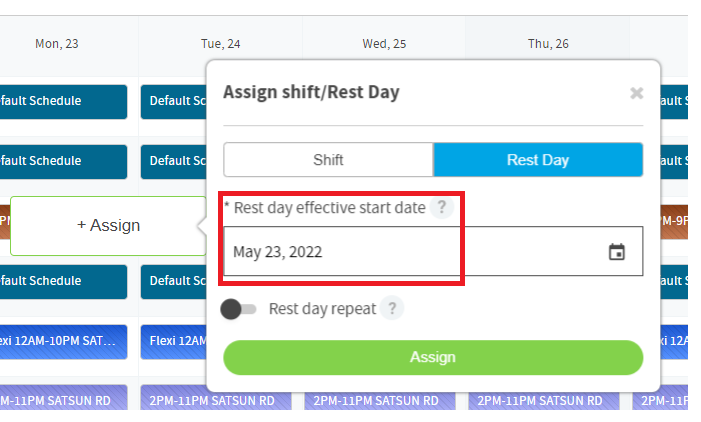Open the calendar date picker icon

click(617, 252)
